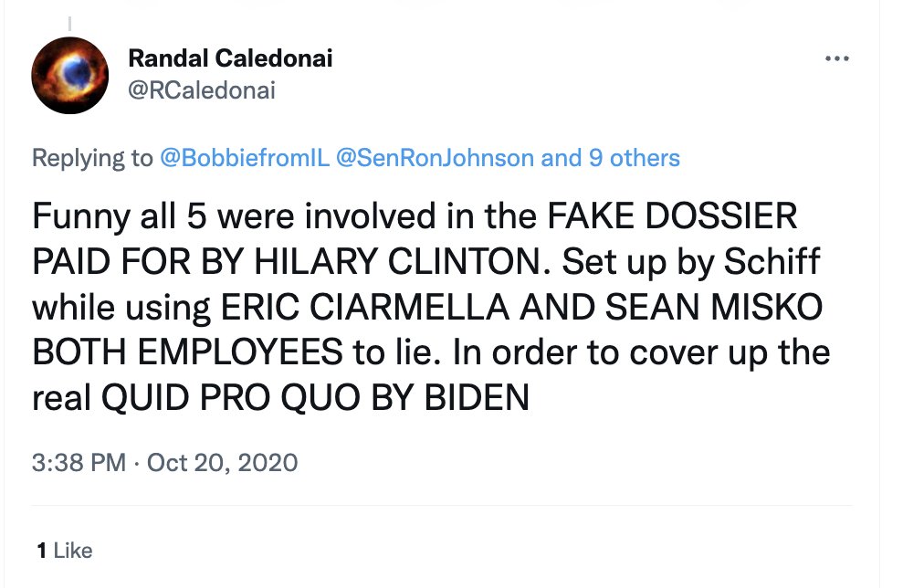Click Randal Caledonai's nebula profile avatar

69,76
